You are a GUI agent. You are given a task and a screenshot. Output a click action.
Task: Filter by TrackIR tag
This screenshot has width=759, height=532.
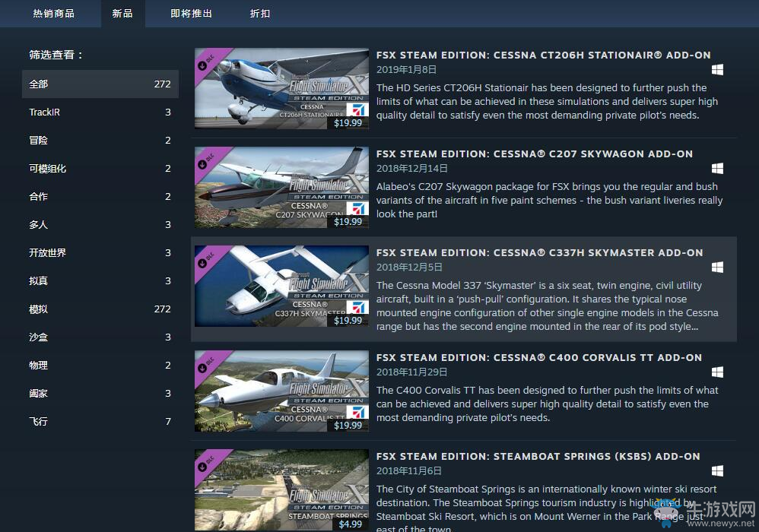pyautogui.click(x=100, y=112)
